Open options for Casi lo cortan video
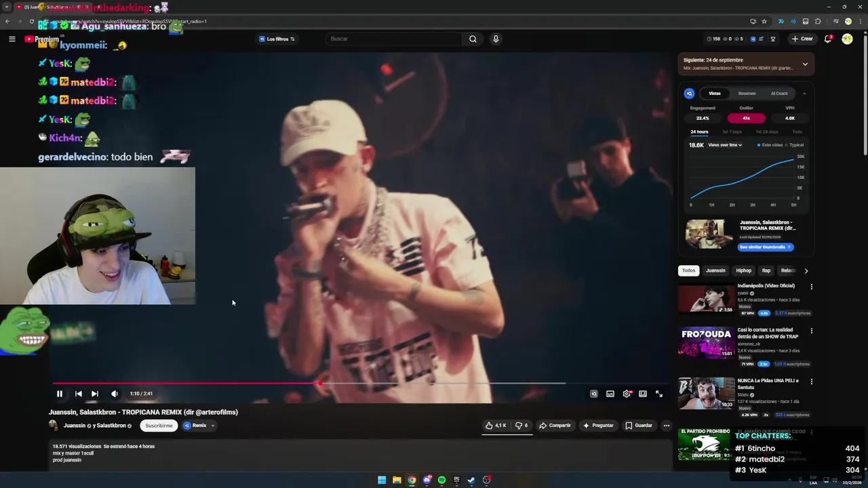868x488 pixels. (x=811, y=331)
